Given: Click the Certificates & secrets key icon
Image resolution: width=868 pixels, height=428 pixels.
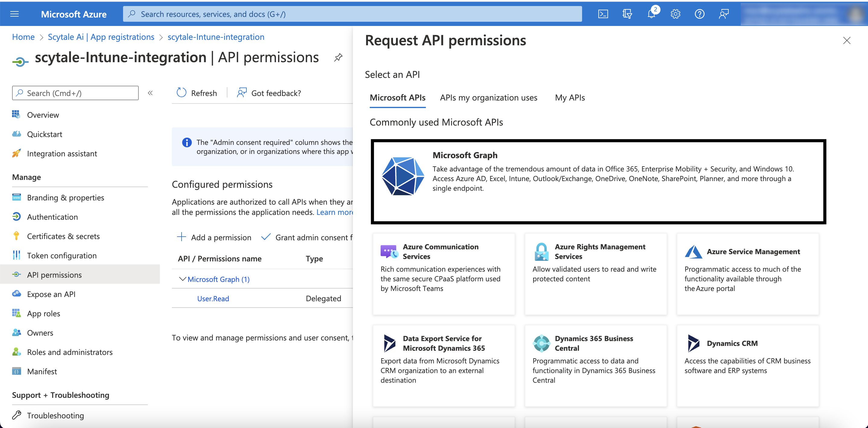Looking at the screenshot, I should coord(16,236).
